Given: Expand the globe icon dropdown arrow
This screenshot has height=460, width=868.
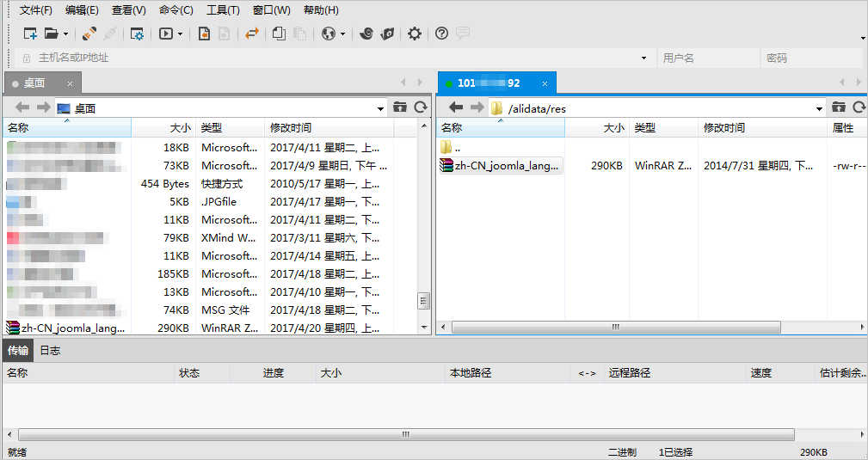Looking at the screenshot, I should click(x=342, y=34).
